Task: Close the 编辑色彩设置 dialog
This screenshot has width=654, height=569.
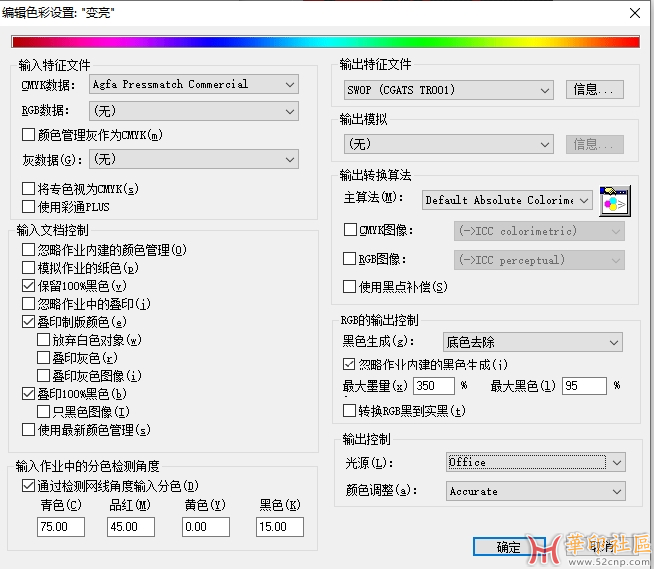Action: point(635,13)
